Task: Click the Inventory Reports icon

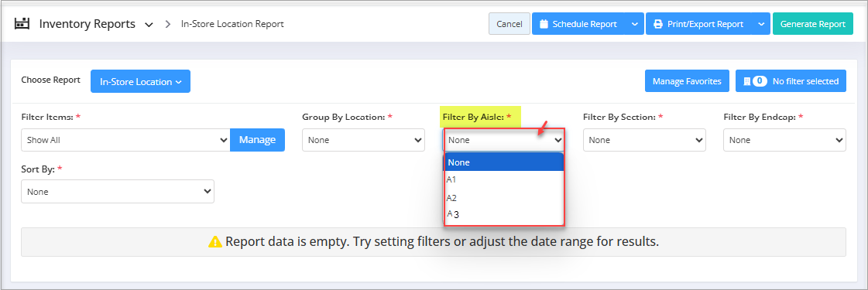Action: 22,24
